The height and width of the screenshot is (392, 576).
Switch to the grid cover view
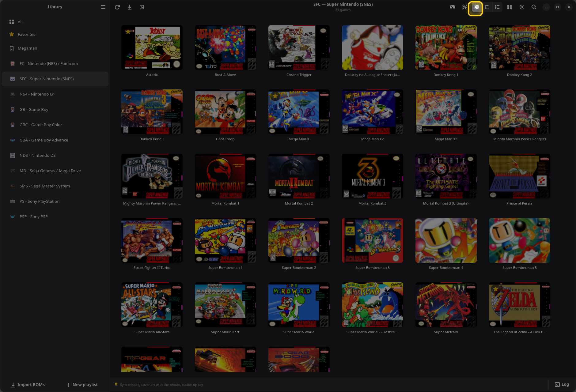coord(477,7)
